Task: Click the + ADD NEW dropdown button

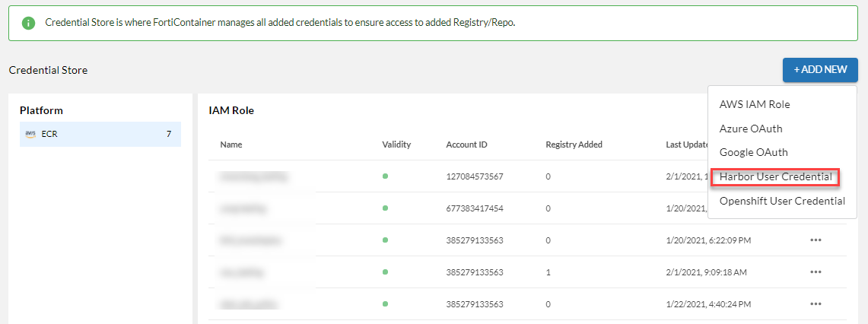Action: (820, 70)
